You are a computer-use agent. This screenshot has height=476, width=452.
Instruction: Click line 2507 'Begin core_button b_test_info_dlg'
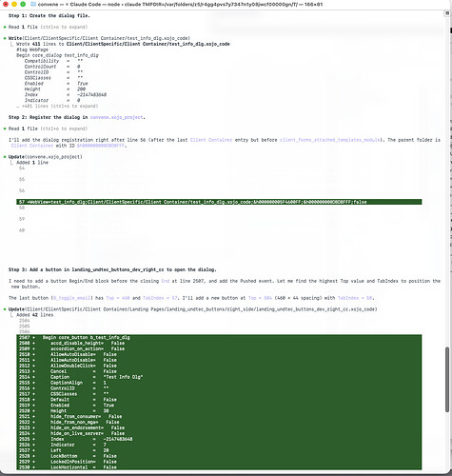pos(219,337)
